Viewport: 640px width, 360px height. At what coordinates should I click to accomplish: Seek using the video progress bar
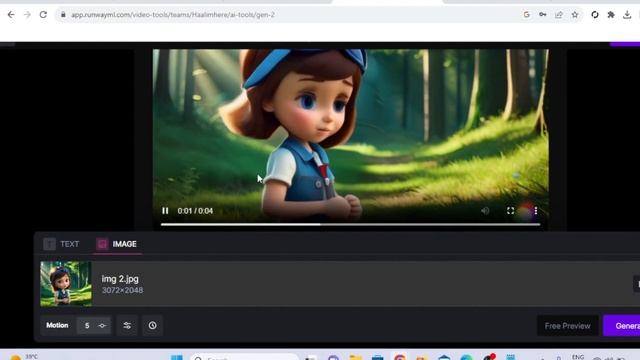click(350, 224)
